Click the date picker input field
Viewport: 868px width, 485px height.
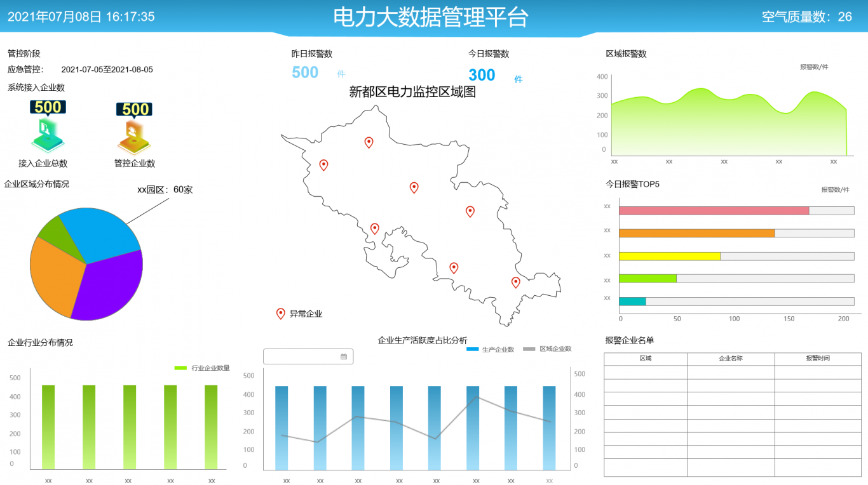[x=308, y=357]
